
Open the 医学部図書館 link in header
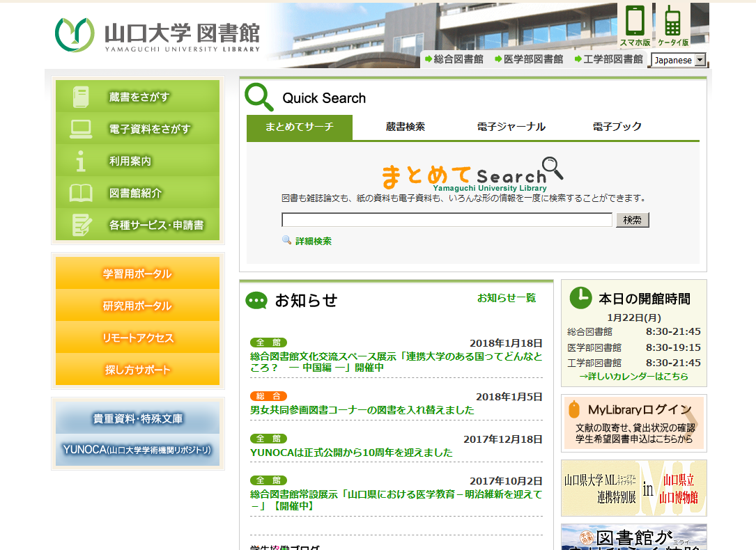pos(533,59)
